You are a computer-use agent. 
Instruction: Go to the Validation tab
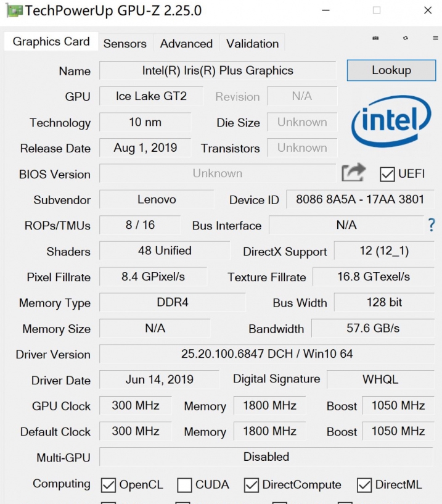(x=252, y=43)
